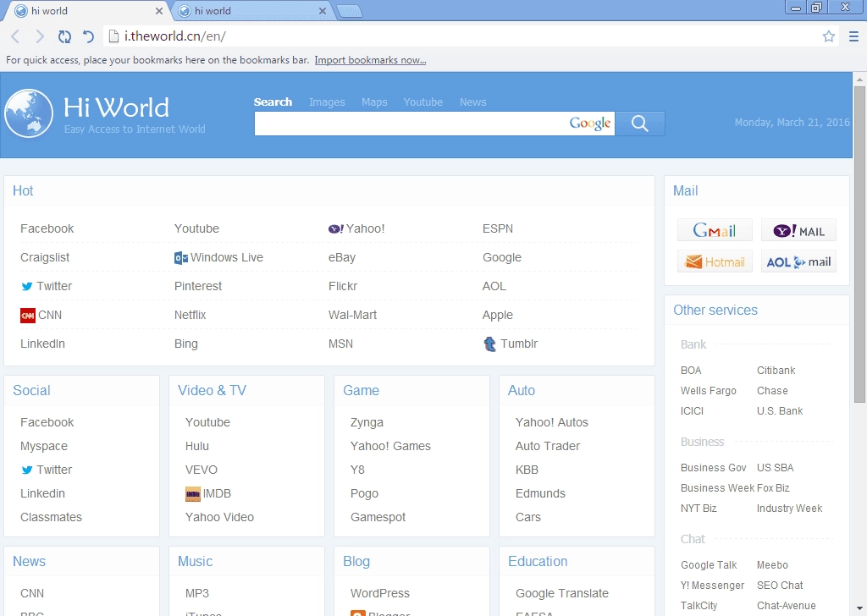This screenshot has width=867, height=616.
Task: Click the address bar URL
Action: coord(174,36)
